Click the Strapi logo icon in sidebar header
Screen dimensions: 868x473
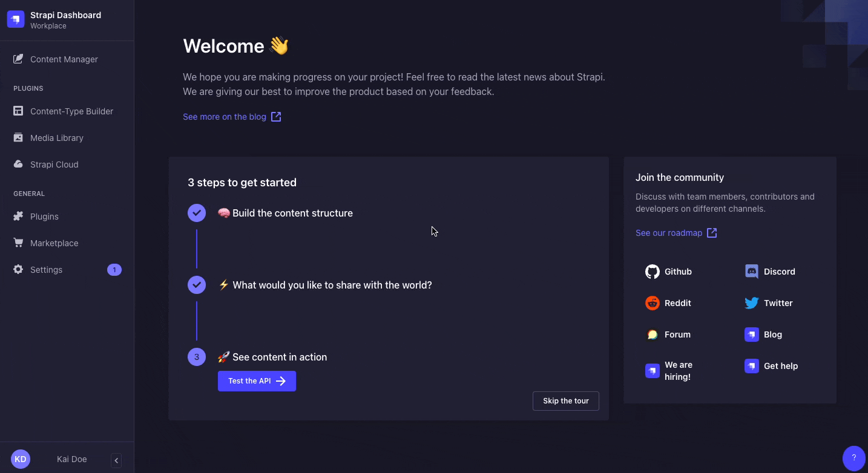[x=16, y=19]
